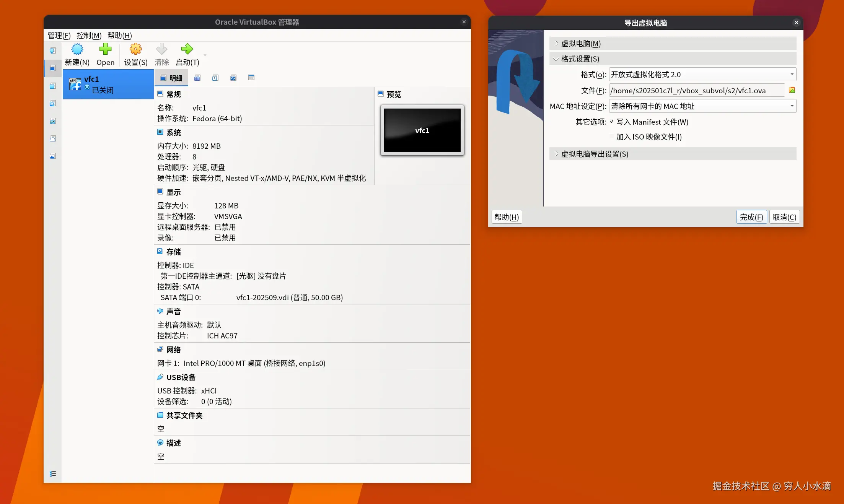
Task: Expand the 虚拟电脑(M) section
Action: (x=581, y=44)
